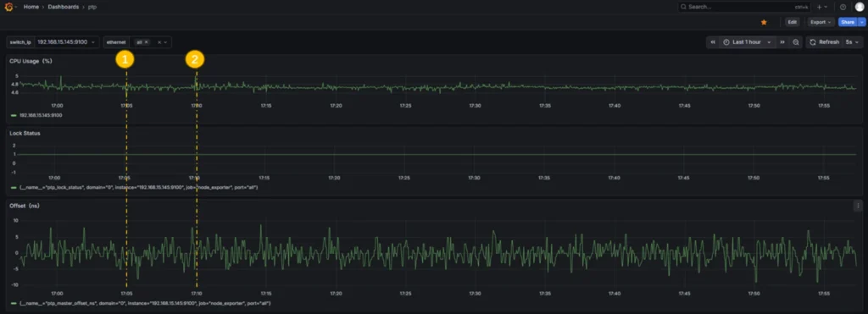Expand the ethernet variable dropdown arrow

(x=165, y=42)
